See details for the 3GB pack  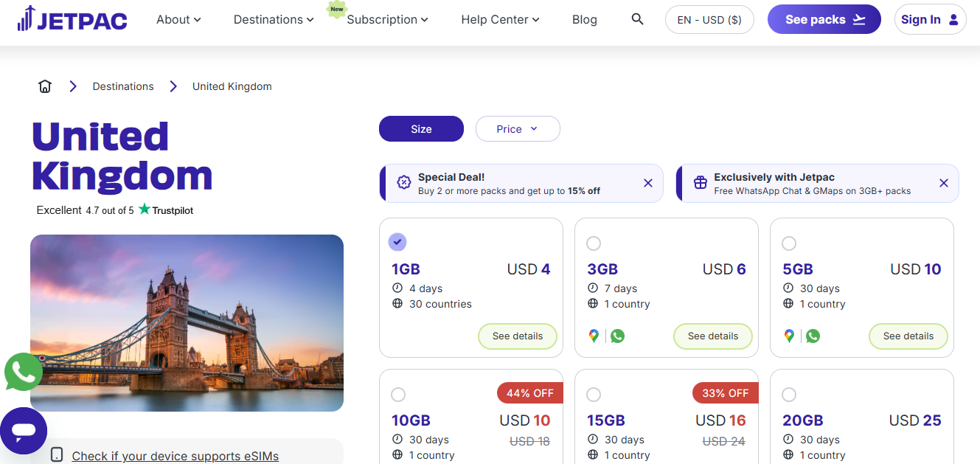pyautogui.click(x=713, y=336)
